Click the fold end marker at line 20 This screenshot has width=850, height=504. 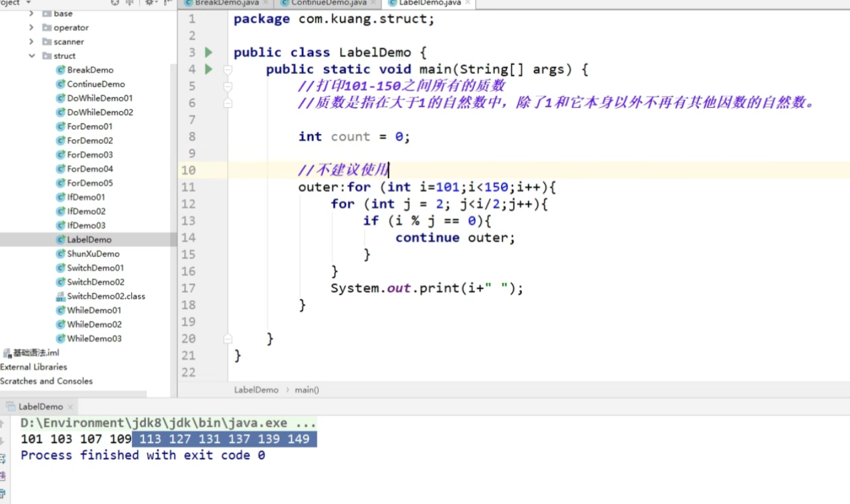click(228, 339)
